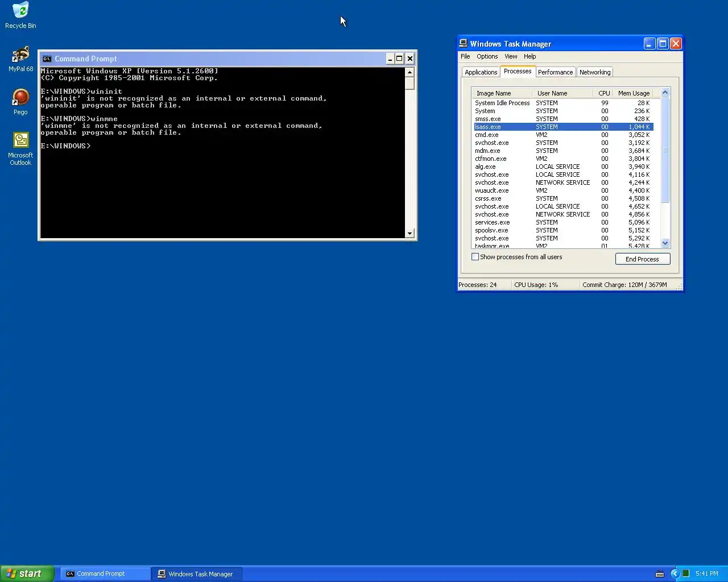The image size is (728, 582).
Task: Select the Pego desktop shortcut
Action: [20, 102]
